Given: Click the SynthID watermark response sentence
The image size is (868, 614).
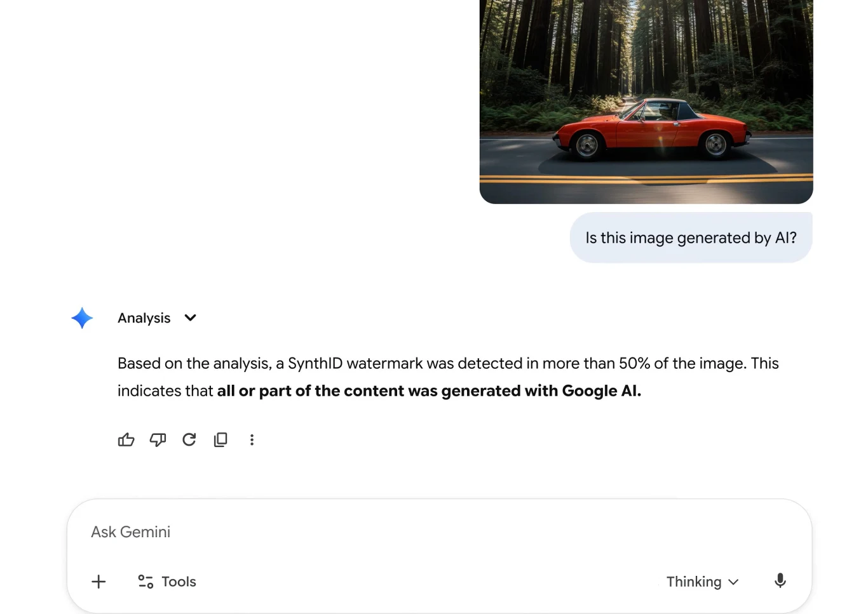Looking at the screenshot, I should coord(445,364).
